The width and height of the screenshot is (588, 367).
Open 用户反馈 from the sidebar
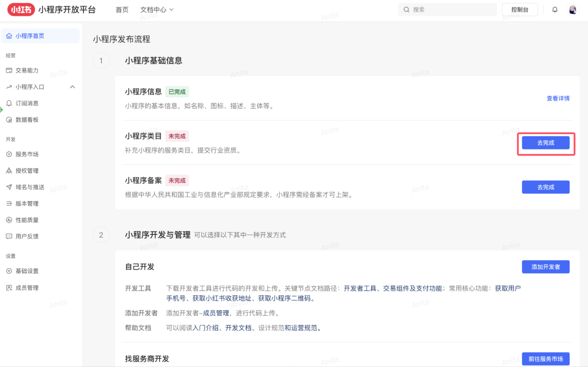[x=27, y=236]
